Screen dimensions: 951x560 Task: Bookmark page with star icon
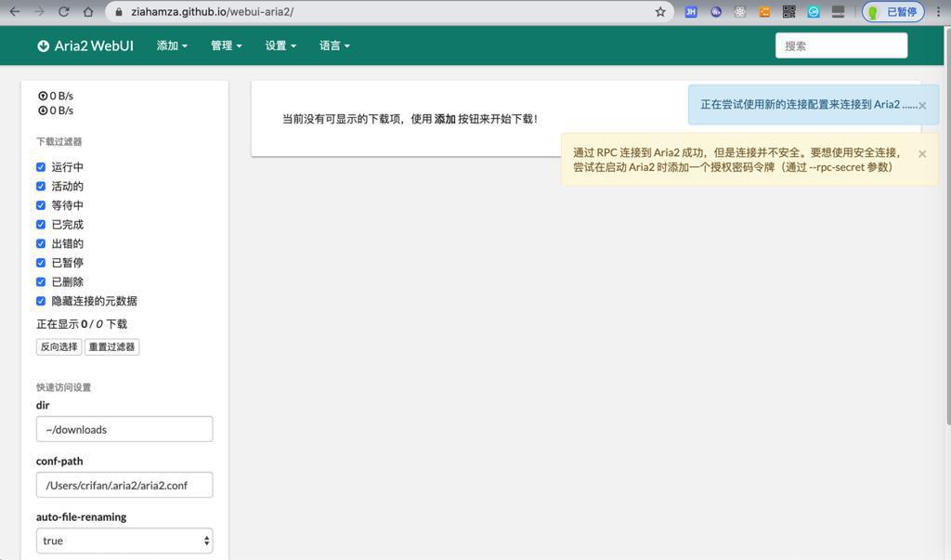(660, 11)
